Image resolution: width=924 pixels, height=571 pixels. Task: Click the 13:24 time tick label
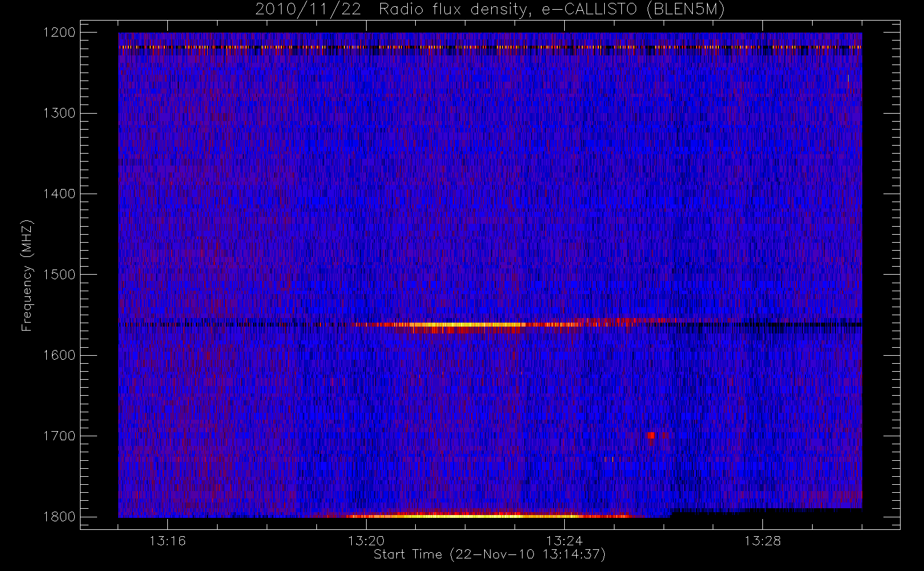(564, 541)
